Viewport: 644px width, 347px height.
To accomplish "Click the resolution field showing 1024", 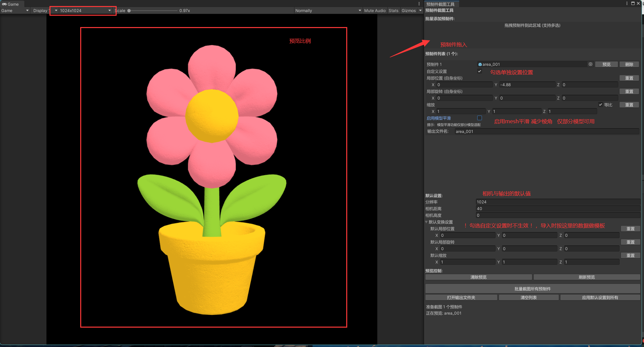I will (x=558, y=202).
